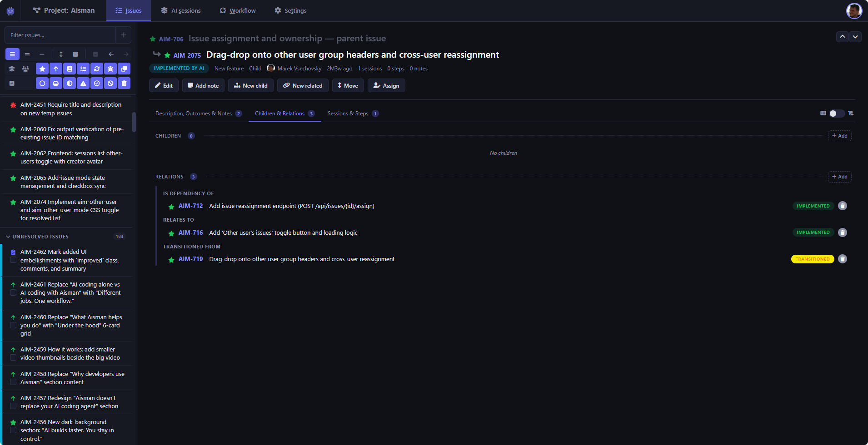Image resolution: width=868 pixels, height=445 pixels.
Task: Select the full multi-line list density view
Action: (12, 54)
